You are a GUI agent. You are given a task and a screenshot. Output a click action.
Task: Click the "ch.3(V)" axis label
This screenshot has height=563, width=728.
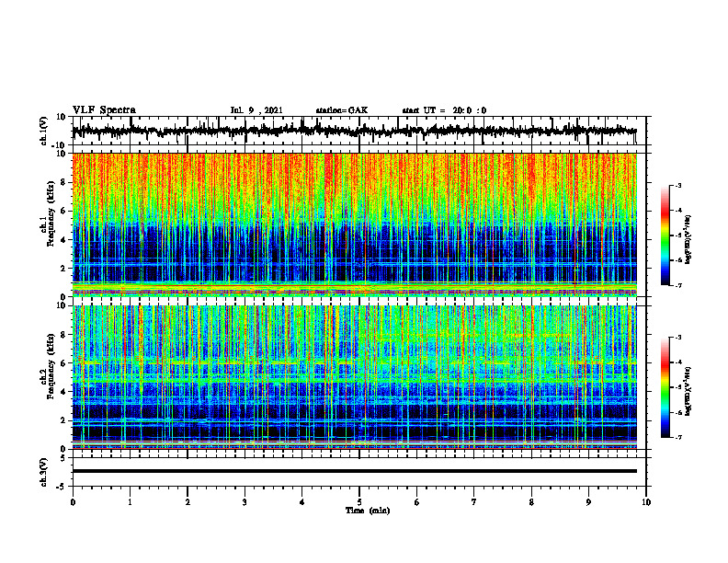coord(44,472)
